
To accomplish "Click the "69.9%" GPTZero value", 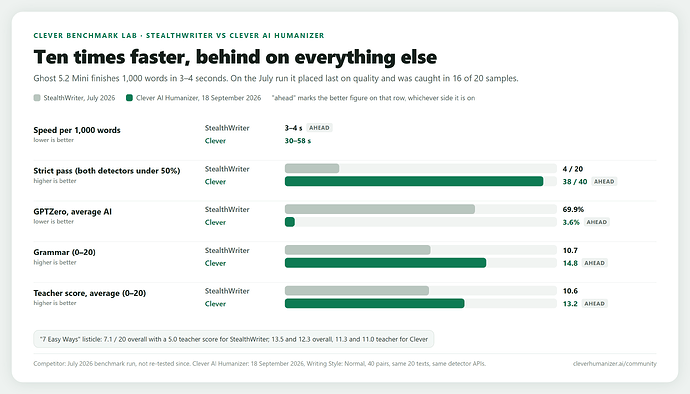I will point(573,209).
